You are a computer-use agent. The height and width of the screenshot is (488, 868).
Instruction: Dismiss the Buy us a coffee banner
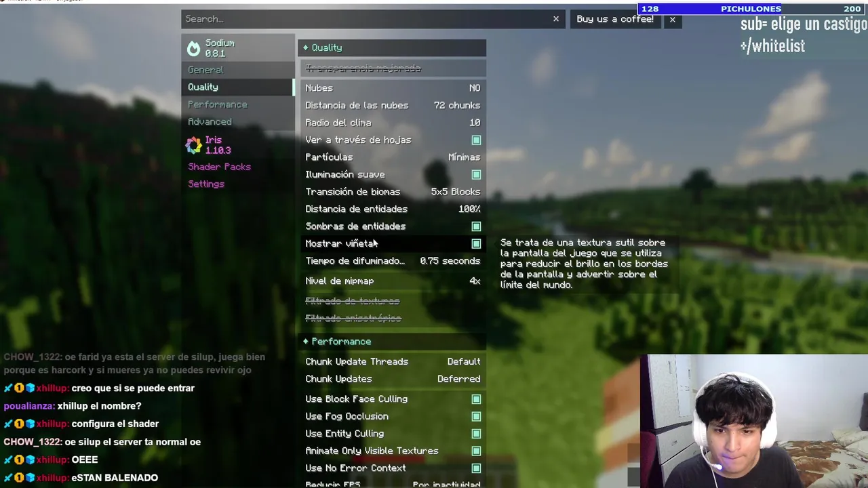click(672, 19)
